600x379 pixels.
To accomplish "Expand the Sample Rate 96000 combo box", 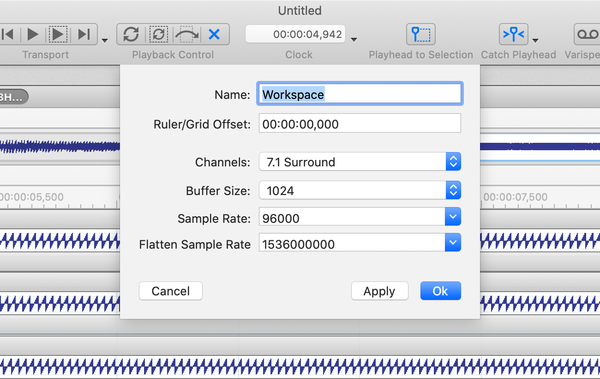I will coord(453,217).
